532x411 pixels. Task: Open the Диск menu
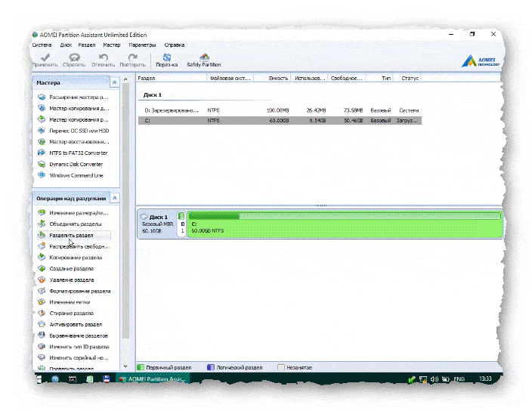(x=66, y=45)
